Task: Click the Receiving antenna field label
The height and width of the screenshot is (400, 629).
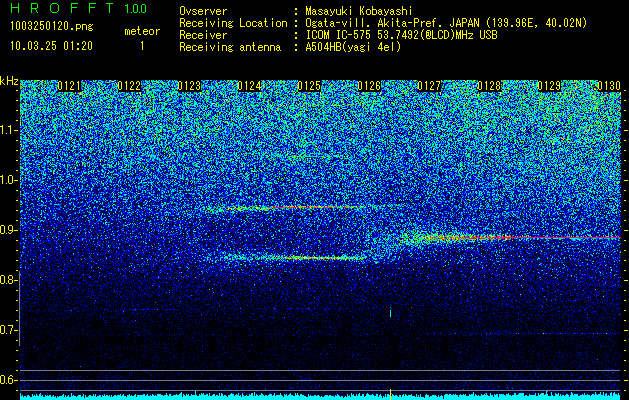Action: (x=230, y=47)
